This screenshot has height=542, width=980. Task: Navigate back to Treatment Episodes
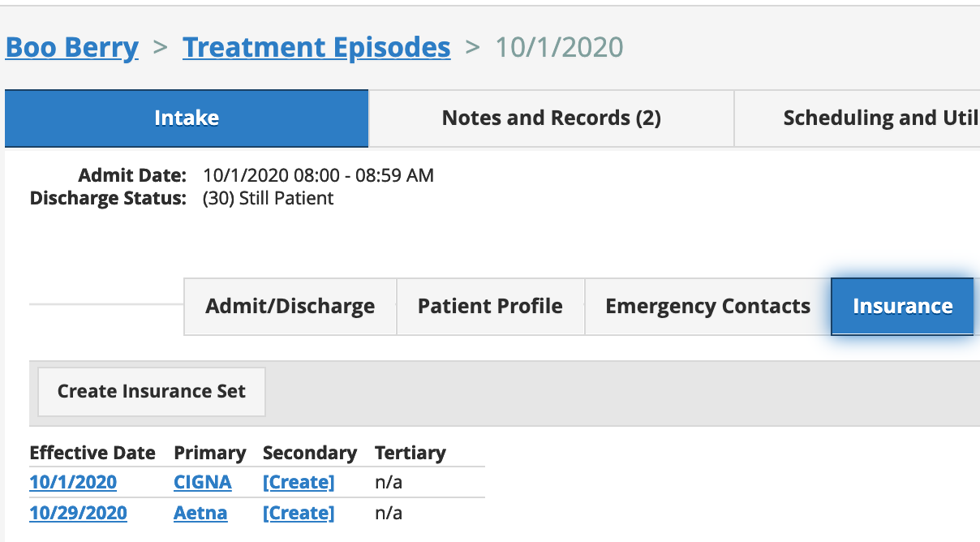point(316,47)
